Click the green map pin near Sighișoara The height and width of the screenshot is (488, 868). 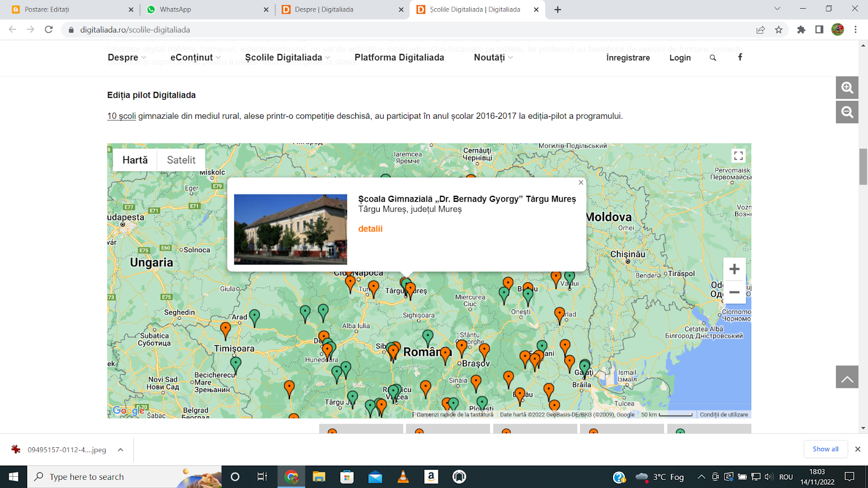pos(428,338)
